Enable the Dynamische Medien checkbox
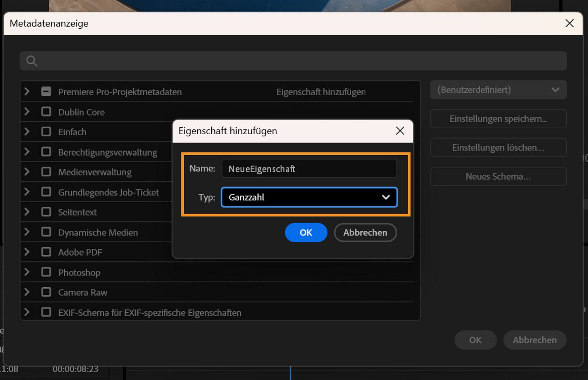The image size is (588, 380). tap(46, 232)
